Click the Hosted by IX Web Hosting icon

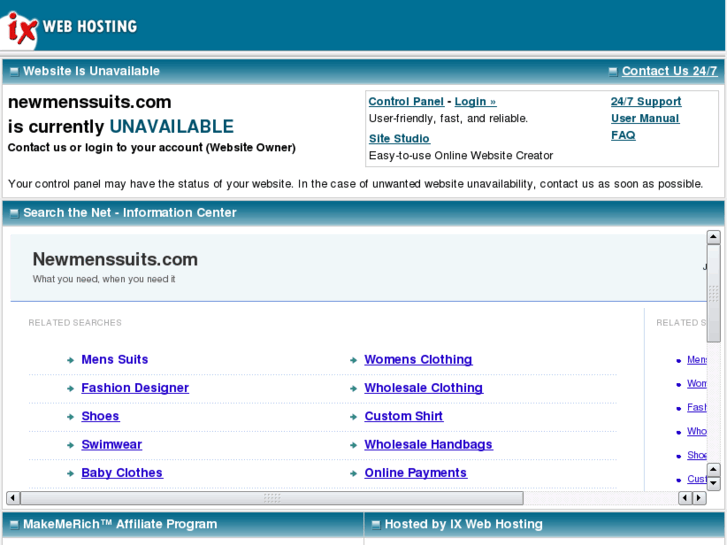click(376, 525)
